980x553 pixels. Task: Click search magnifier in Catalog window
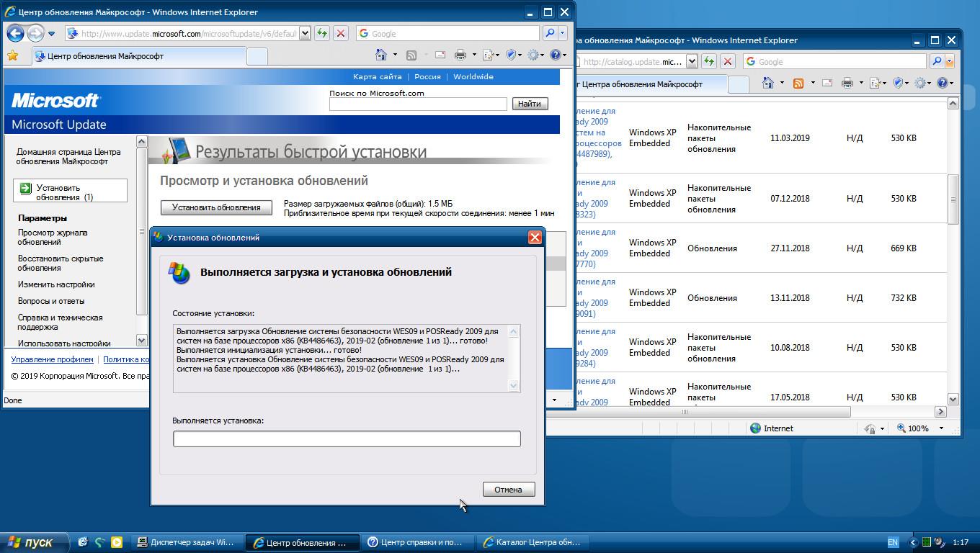tap(937, 61)
